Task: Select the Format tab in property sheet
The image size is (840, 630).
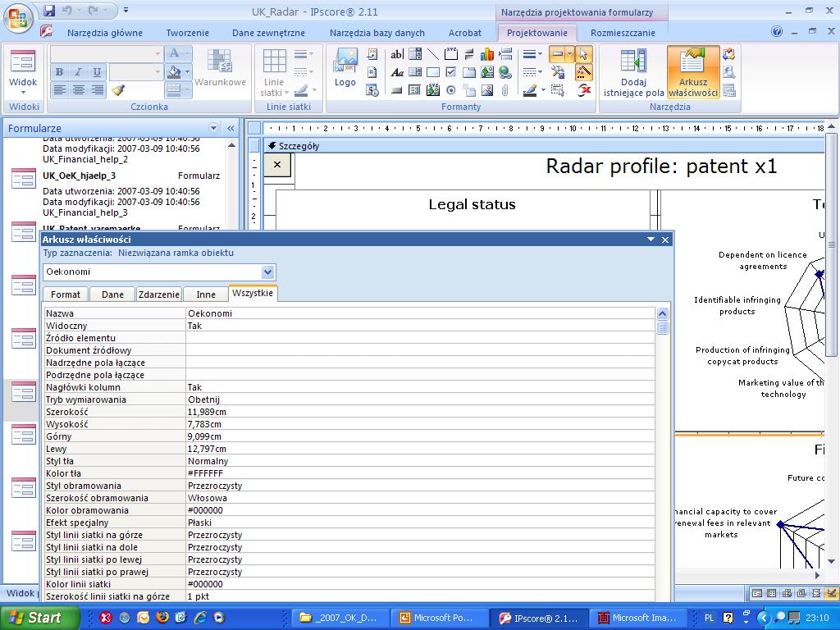Action: pyautogui.click(x=66, y=294)
